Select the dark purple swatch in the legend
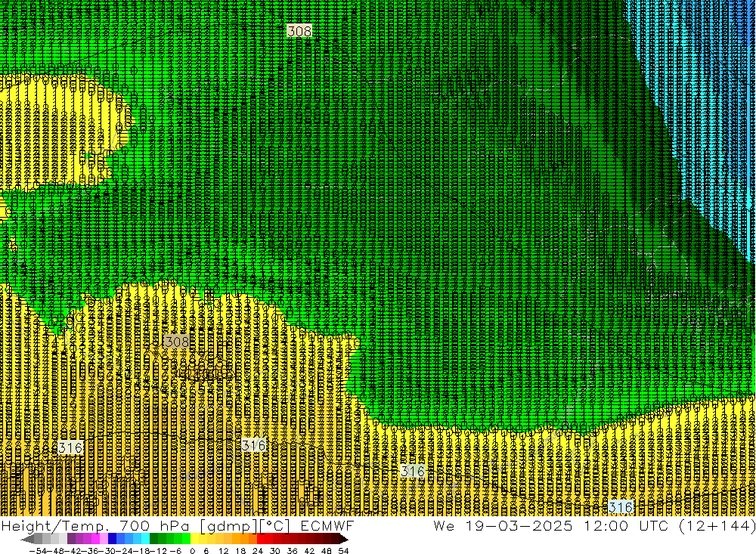The height and width of the screenshot is (554, 756). tap(71, 539)
